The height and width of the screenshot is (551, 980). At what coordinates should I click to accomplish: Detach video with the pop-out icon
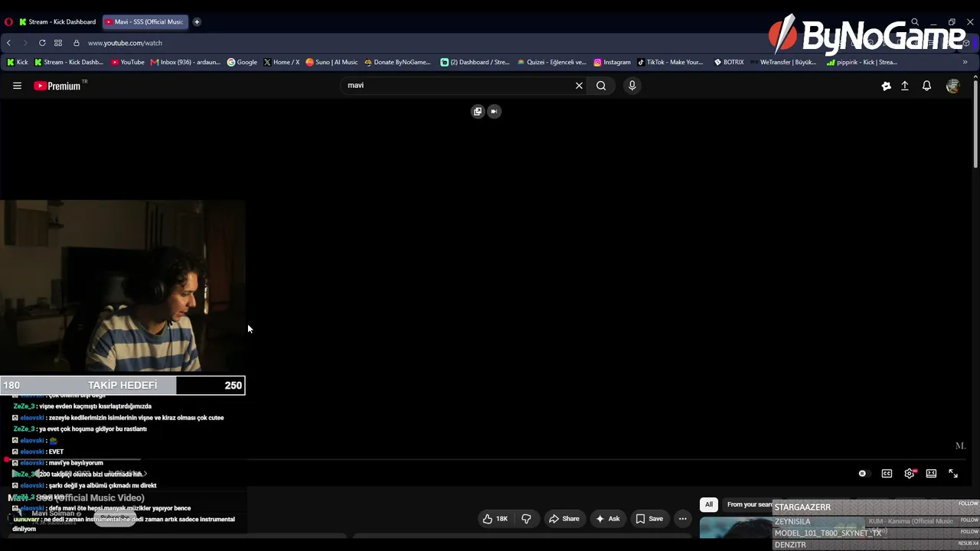pyautogui.click(x=478, y=112)
